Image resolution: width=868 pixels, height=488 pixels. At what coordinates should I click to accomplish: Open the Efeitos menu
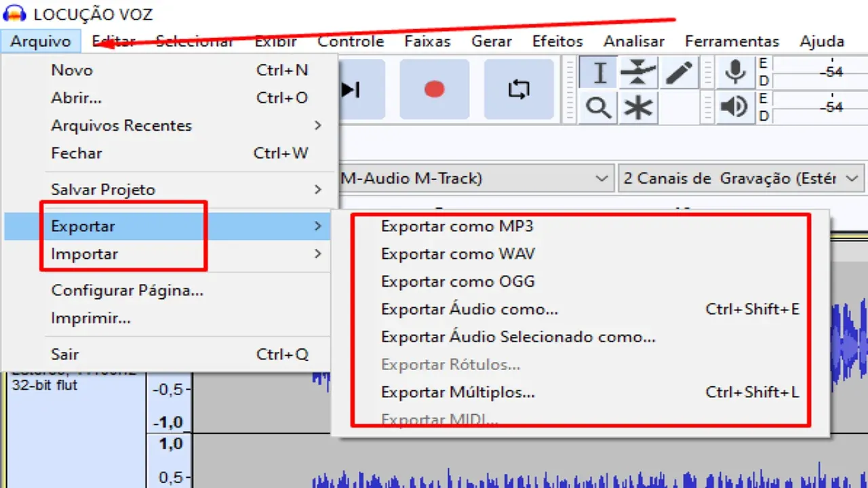557,41
